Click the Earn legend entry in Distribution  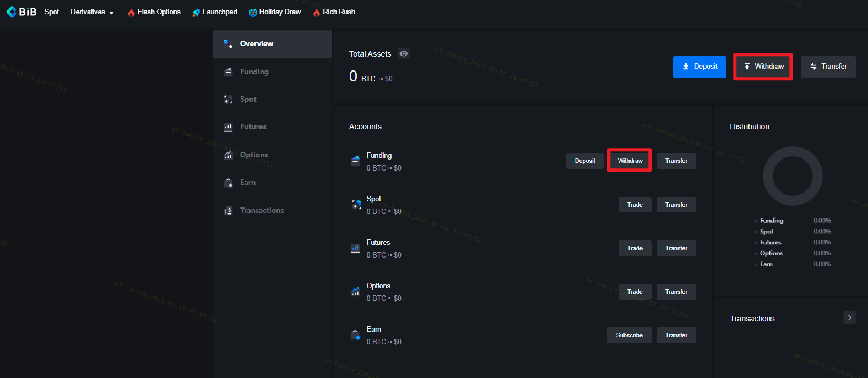793,265
